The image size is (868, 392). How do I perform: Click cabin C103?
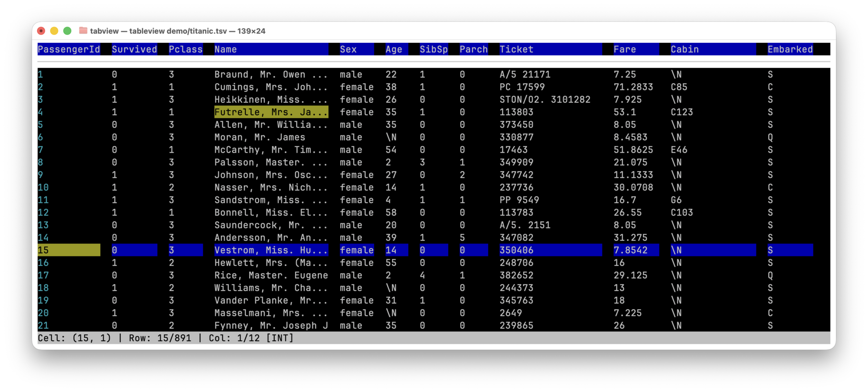682,213
